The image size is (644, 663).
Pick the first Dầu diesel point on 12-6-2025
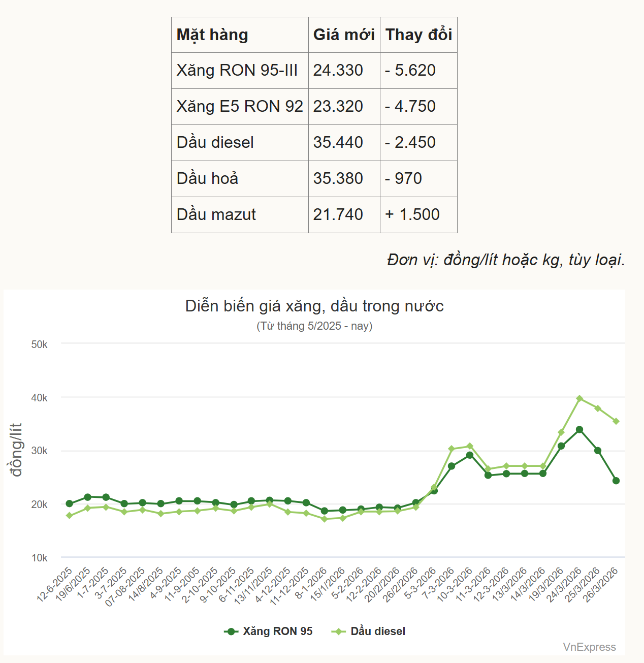[x=70, y=516]
